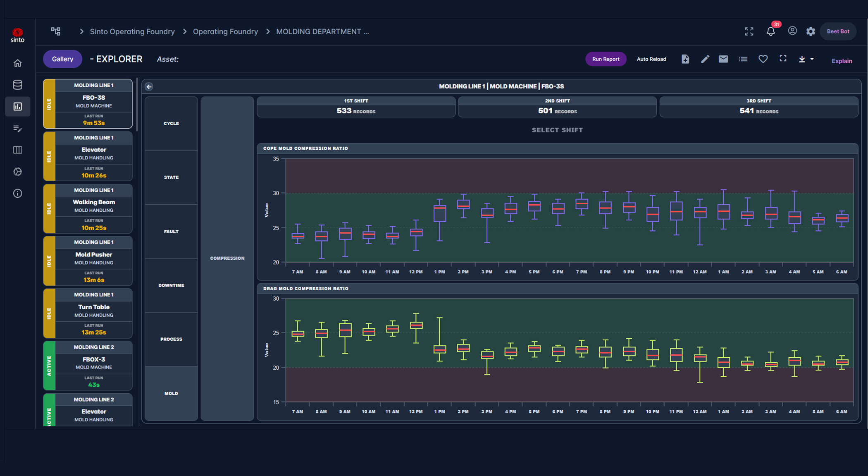
Task: Open the info sidebar icon
Action: (17, 194)
